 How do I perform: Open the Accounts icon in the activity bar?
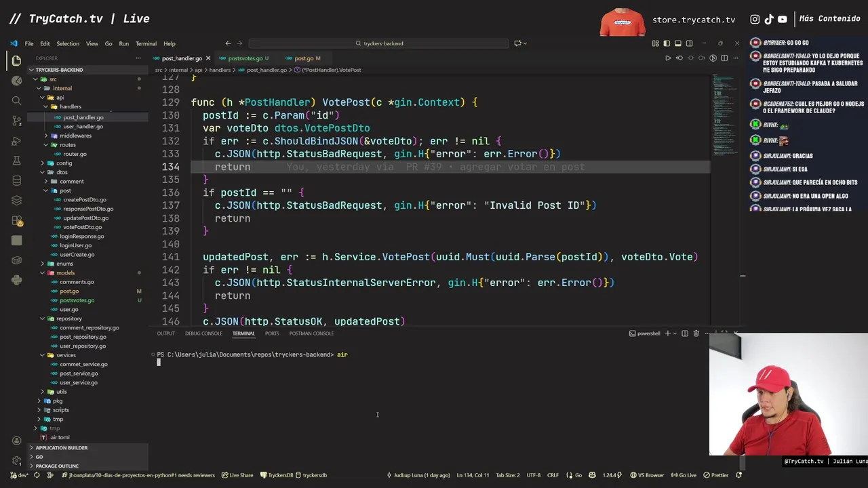(x=16, y=441)
